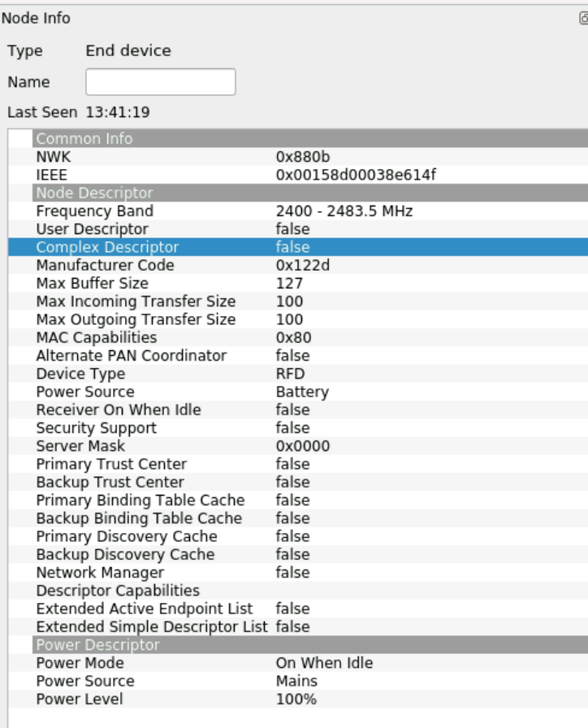Click NWK value 0x880b
The height and width of the screenshot is (728, 588).
[x=303, y=157]
